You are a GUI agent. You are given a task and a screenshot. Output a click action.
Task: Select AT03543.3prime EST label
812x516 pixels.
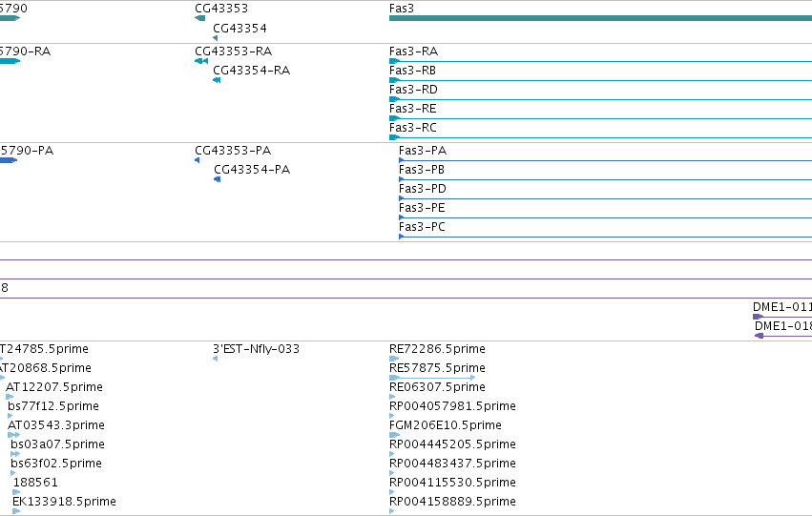click(56, 425)
